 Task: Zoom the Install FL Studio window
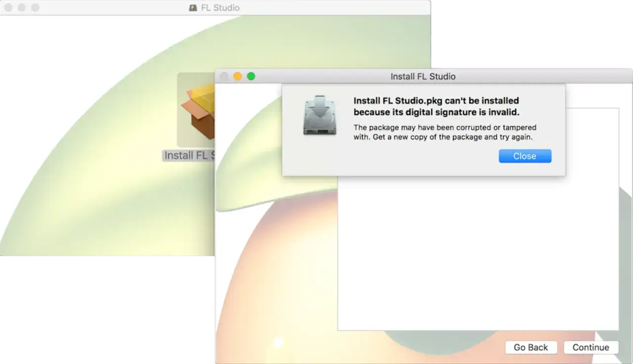coord(251,76)
